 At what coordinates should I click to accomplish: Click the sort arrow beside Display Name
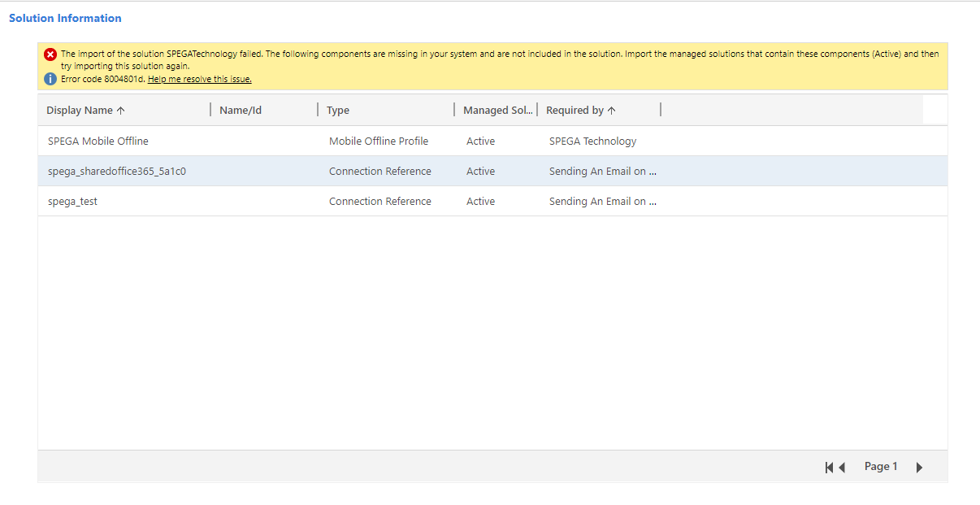[x=120, y=109]
